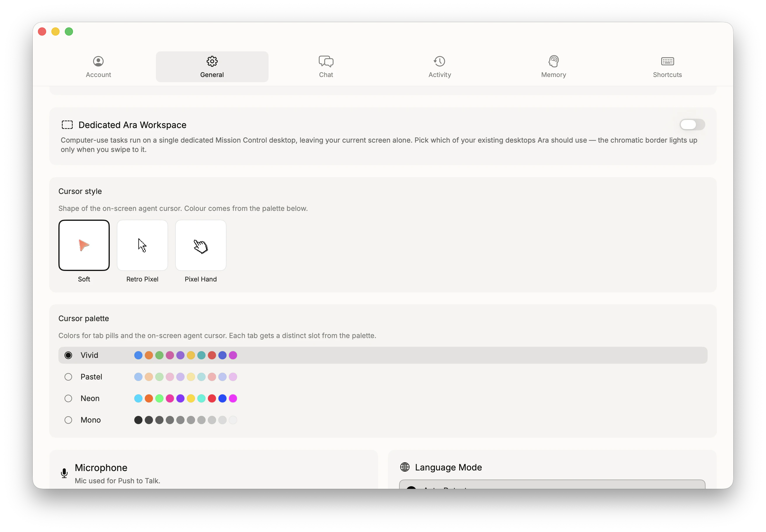Click the Cursor style heading
Viewport: 766px width, 532px height.
[x=80, y=191]
